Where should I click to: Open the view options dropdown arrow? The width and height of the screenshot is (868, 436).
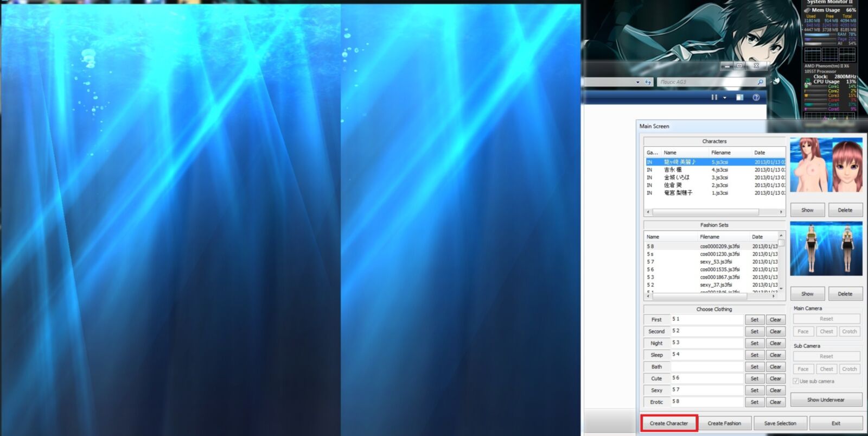pyautogui.click(x=725, y=98)
